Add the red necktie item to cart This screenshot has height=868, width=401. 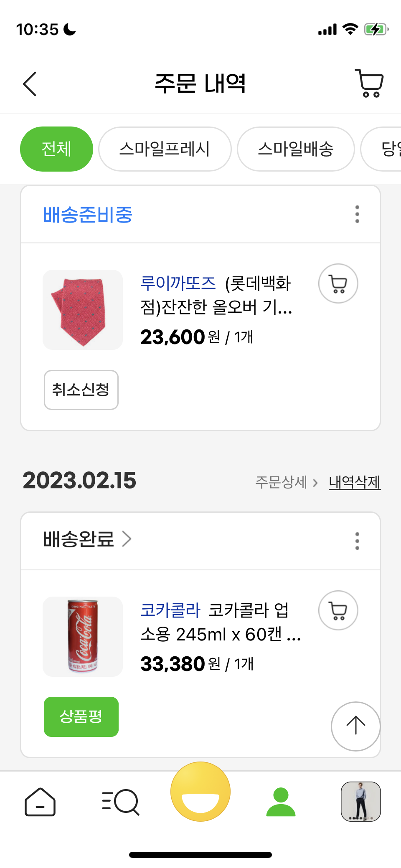coord(338,283)
